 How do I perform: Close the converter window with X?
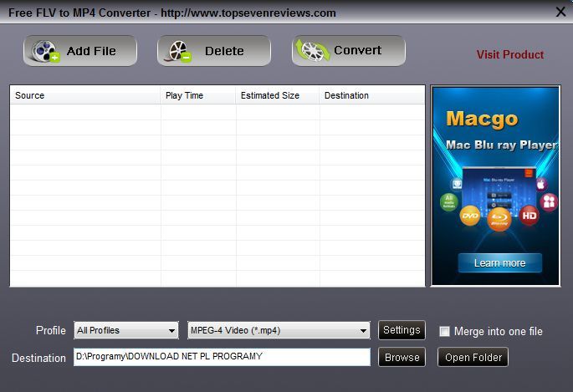[x=560, y=12]
